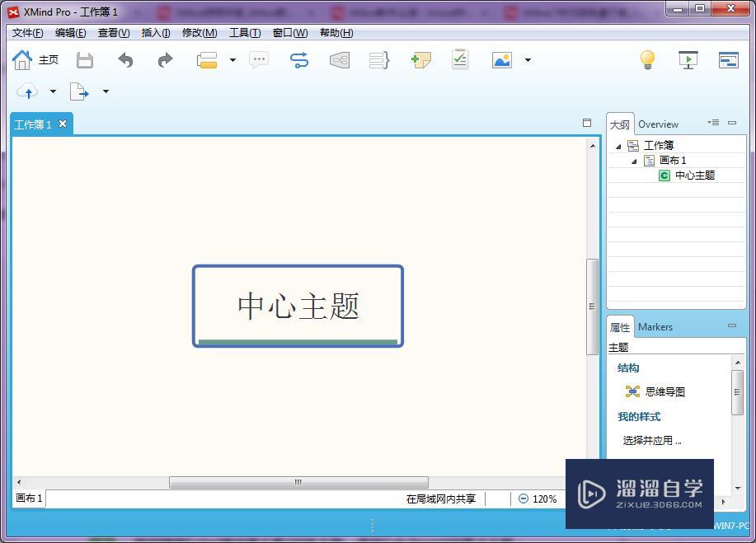Image resolution: width=756 pixels, height=543 pixels.
Task: Click 在局域网内共享 in status bar
Action: pyautogui.click(x=441, y=499)
